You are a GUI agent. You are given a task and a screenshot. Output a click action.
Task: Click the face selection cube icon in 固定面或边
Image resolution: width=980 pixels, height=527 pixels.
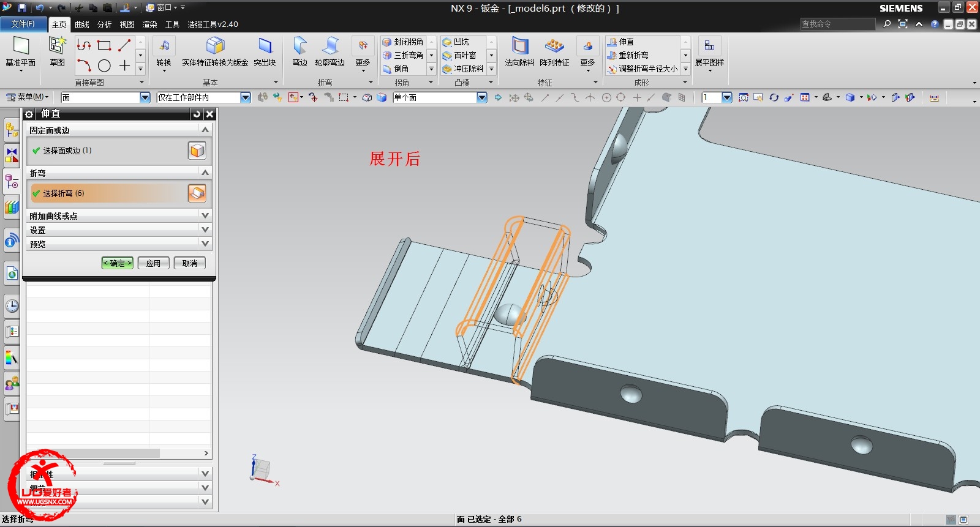(197, 151)
